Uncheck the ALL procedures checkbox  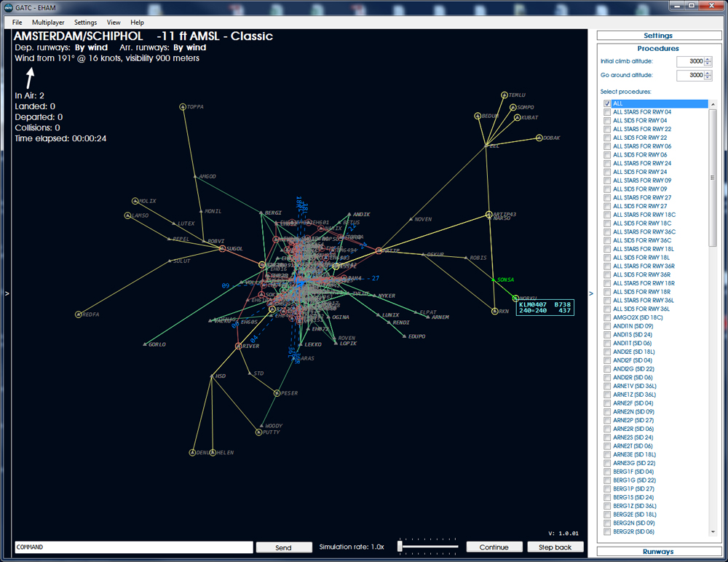click(x=607, y=103)
